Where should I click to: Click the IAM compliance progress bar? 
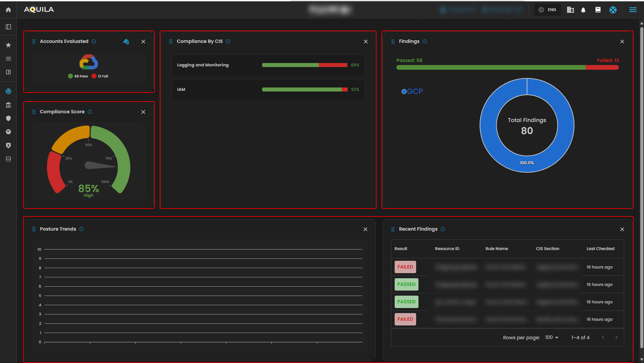304,89
